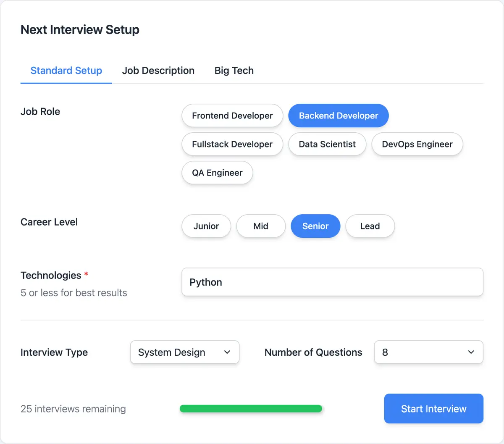The width and height of the screenshot is (504, 444).
Task: Open the Number of Questions dropdown
Action: click(428, 352)
